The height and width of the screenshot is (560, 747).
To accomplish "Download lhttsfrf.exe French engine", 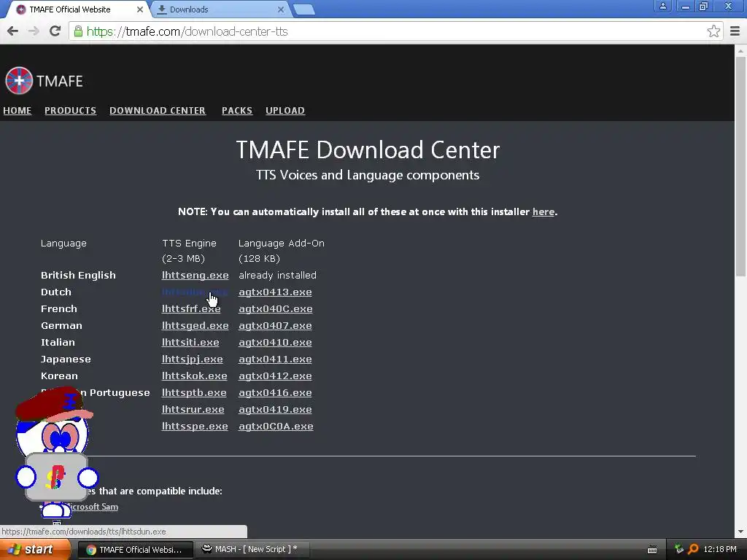I will click(x=191, y=308).
